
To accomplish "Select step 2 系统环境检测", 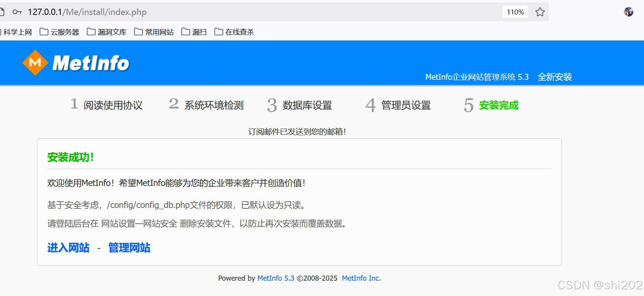I will click(x=206, y=105).
